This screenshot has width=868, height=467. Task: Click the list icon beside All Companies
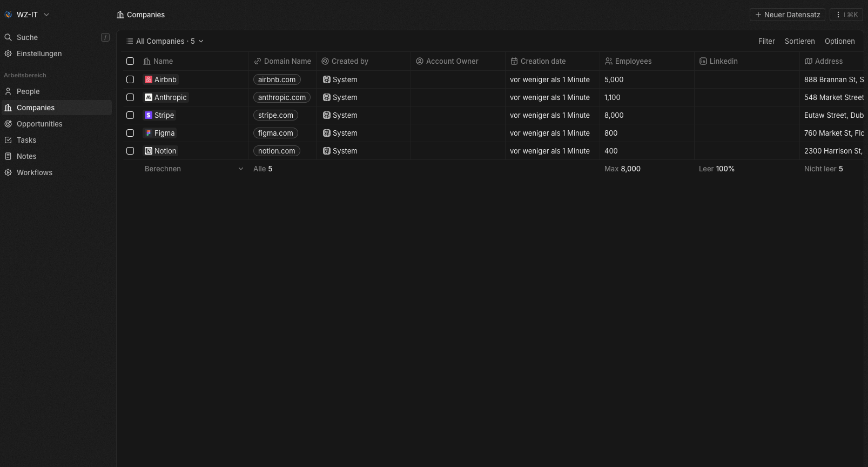(130, 41)
